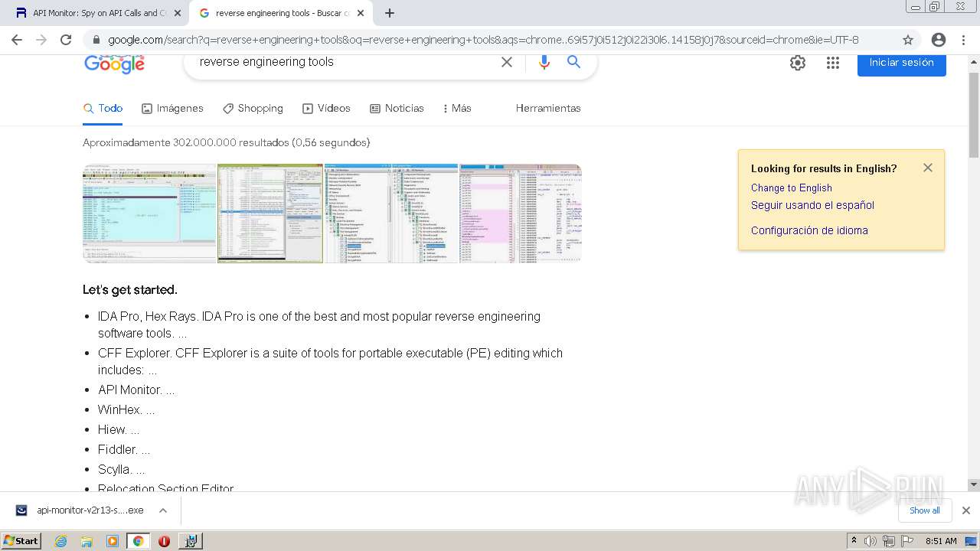Bookmark this page with star icon
Viewport: 980px width, 551px height.
(x=908, y=40)
